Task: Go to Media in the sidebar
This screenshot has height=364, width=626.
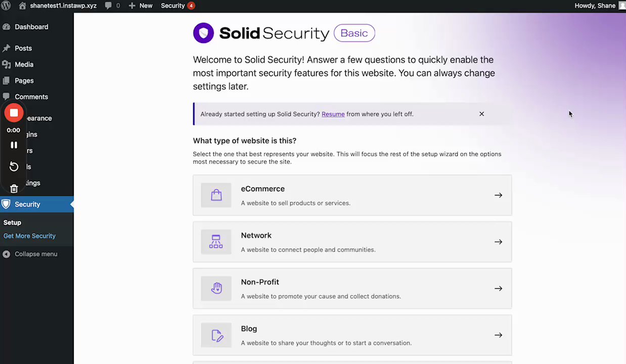Action: 24,64
